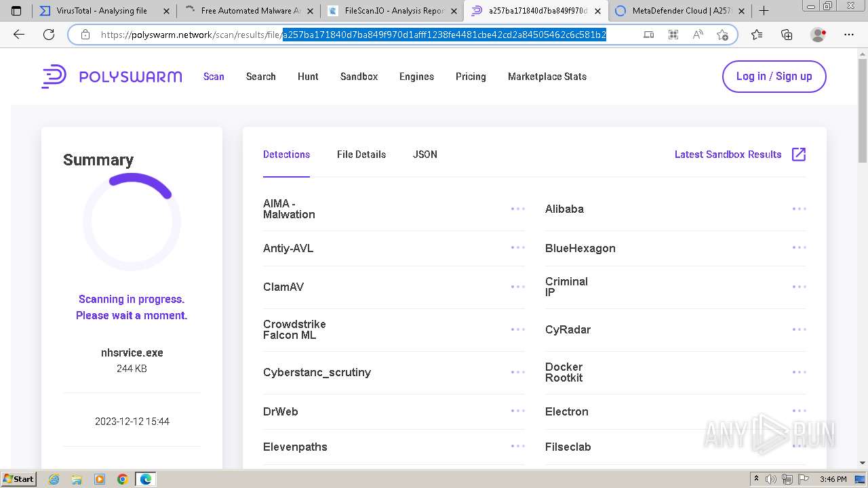This screenshot has height=488, width=868.
Task: Close the VirusTotal tab
Action: [165, 11]
